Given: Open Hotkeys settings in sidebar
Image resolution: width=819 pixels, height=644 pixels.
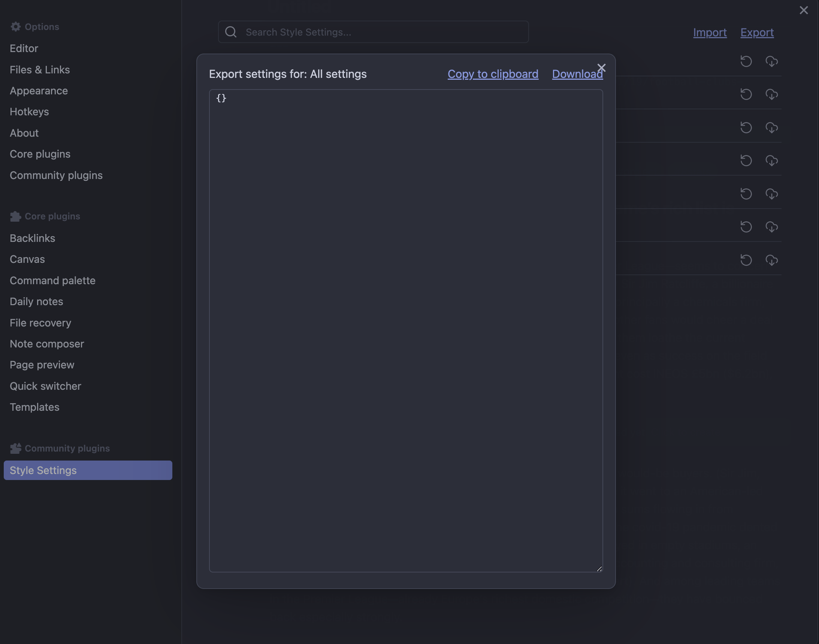Looking at the screenshot, I should 29,112.
